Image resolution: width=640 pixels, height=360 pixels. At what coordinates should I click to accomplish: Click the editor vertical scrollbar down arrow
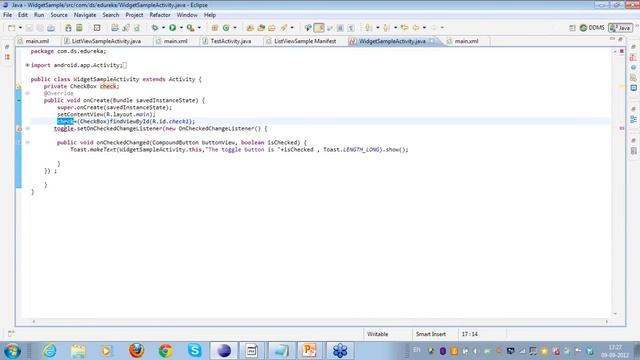(615, 313)
